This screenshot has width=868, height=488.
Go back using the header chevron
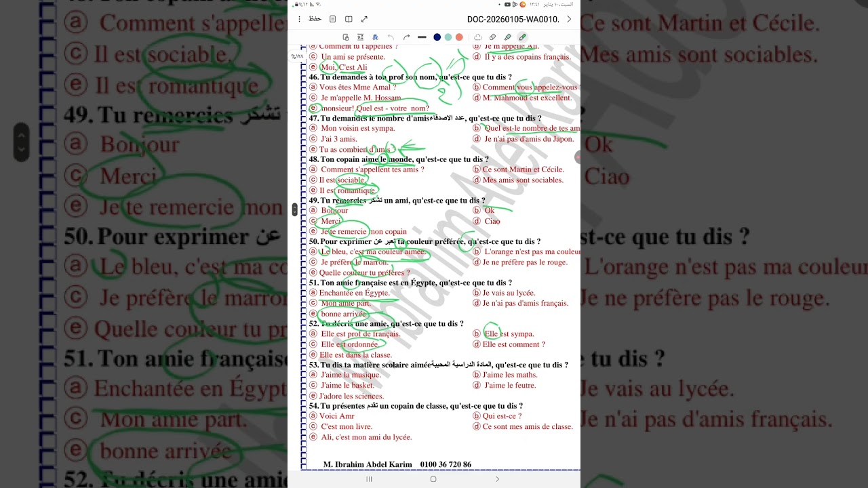point(569,19)
